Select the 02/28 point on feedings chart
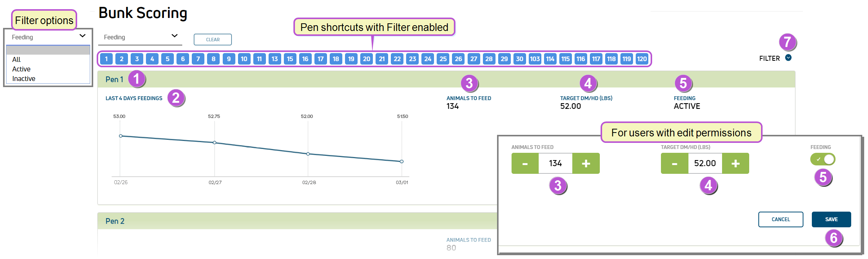 click(308, 154)
